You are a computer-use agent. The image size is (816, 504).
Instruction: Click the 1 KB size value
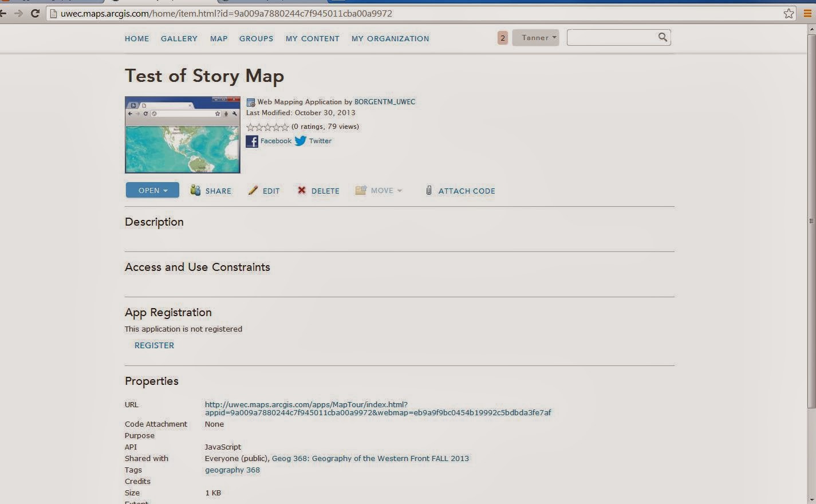point(213,493)
